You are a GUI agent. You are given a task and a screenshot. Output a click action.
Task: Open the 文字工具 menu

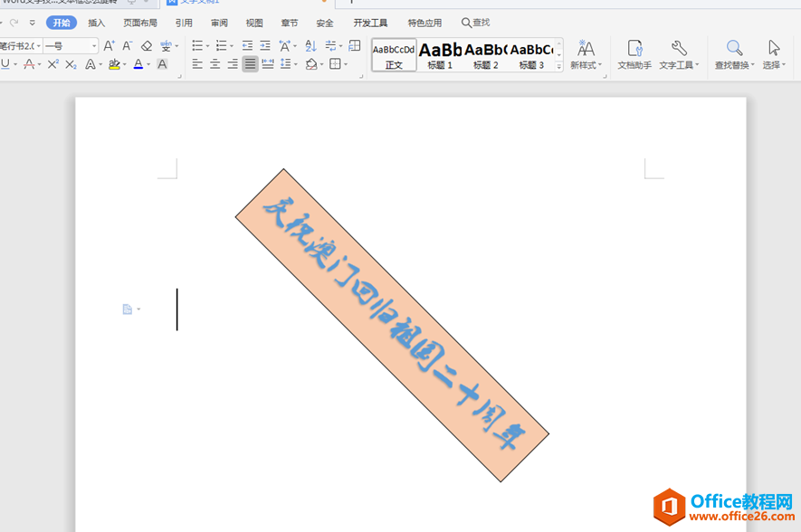679,54
